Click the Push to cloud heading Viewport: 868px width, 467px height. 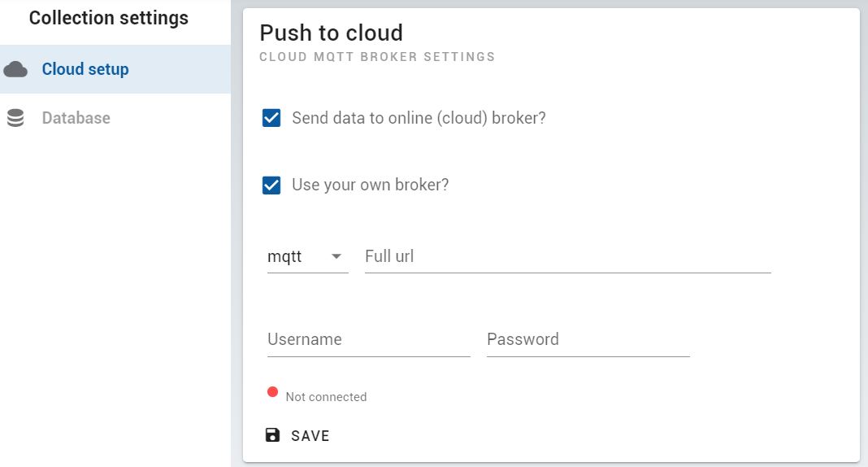click(x=331, y=33)
